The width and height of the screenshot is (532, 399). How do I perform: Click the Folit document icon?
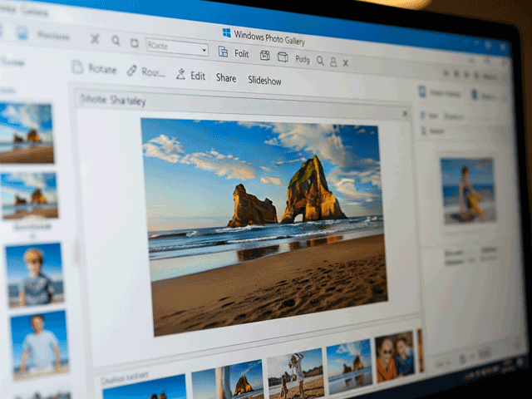tap(223, 52)
